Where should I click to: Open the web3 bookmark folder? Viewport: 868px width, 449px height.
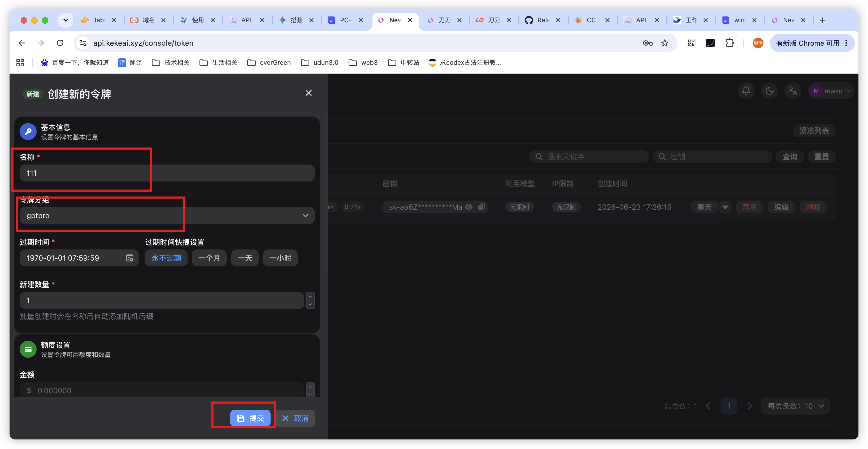tap(363, 63)
